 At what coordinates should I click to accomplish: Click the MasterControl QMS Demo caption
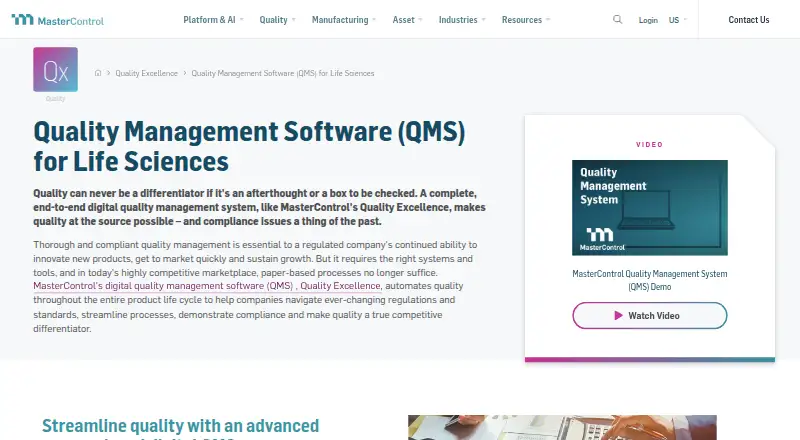point(649,280)
